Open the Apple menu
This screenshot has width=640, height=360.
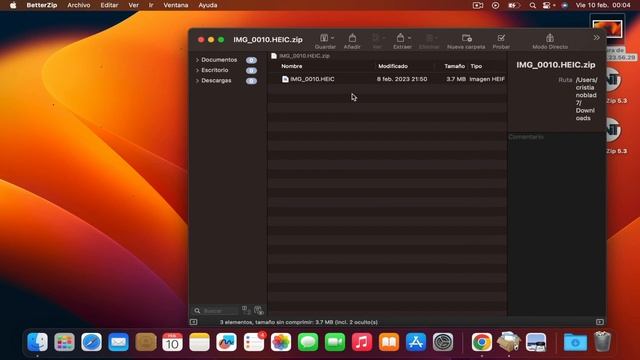(x=13, y=5)
